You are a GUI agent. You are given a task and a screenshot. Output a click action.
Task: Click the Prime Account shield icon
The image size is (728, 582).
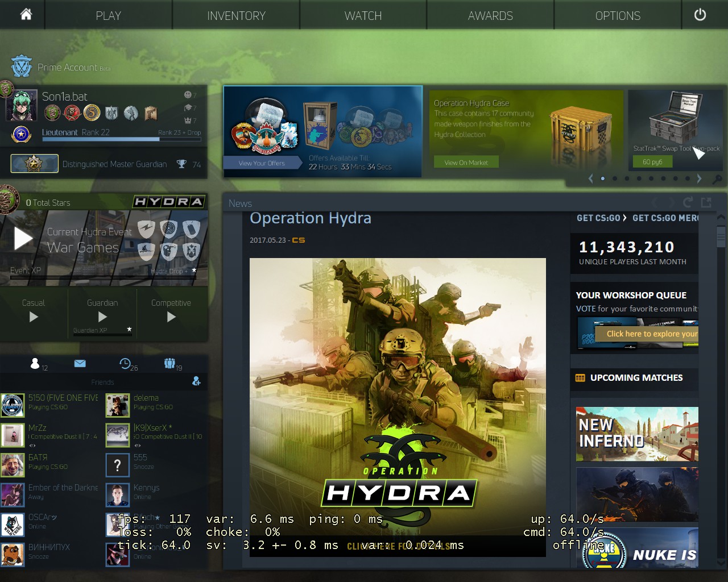pyautogui.click(x=22, y=66)
